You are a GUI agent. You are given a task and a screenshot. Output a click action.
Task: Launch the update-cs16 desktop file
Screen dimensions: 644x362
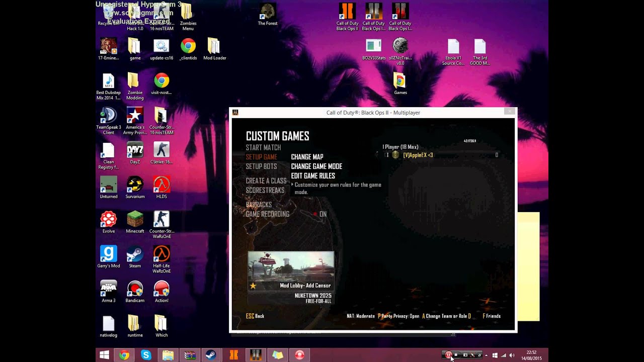[x=162, y=49]
